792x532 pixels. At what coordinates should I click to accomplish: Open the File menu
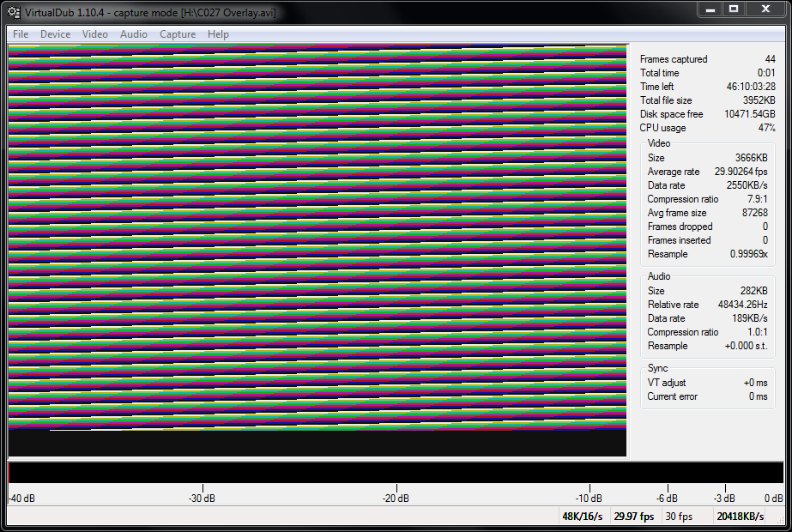pyautogui.click(x=21, y=34)
